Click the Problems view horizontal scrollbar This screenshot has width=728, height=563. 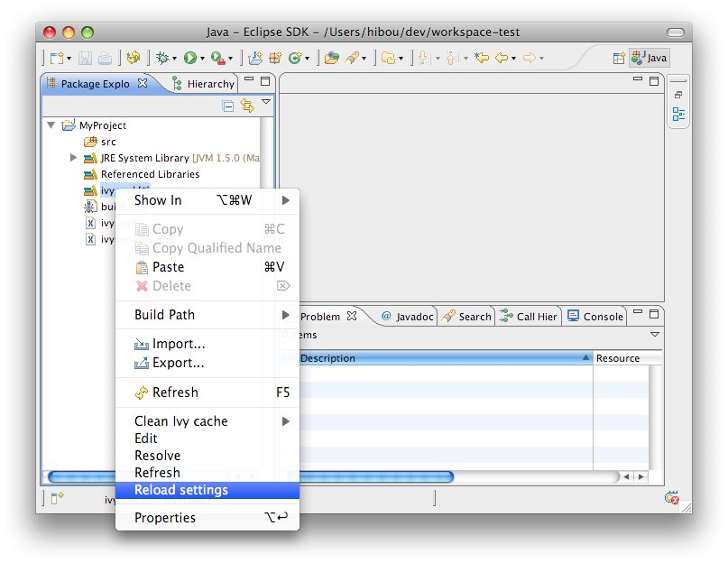click(370, 476)
